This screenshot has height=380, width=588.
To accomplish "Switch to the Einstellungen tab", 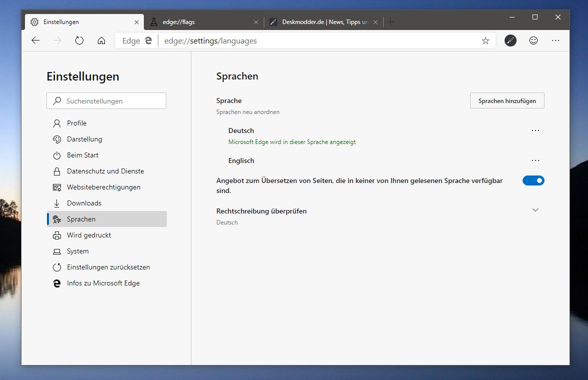I will click(85, 22).
